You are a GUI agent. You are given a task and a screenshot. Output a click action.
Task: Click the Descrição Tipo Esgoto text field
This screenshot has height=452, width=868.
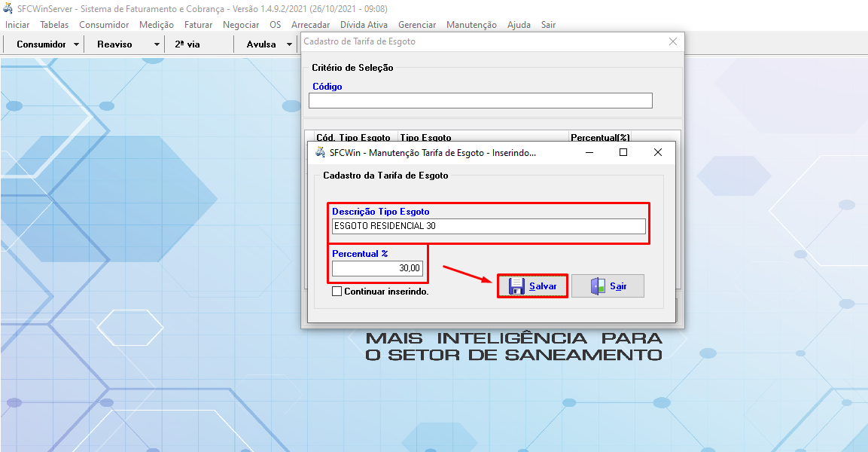[x=489, y=226]
